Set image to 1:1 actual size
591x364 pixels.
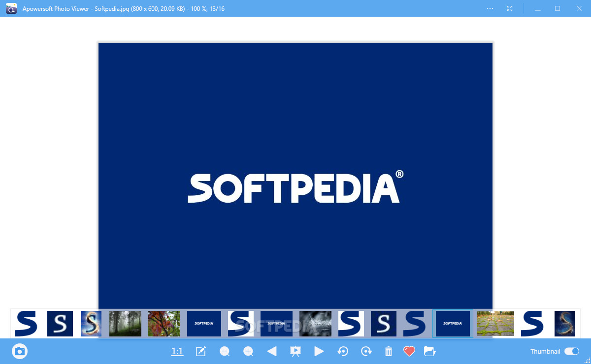tap(177, 351)
